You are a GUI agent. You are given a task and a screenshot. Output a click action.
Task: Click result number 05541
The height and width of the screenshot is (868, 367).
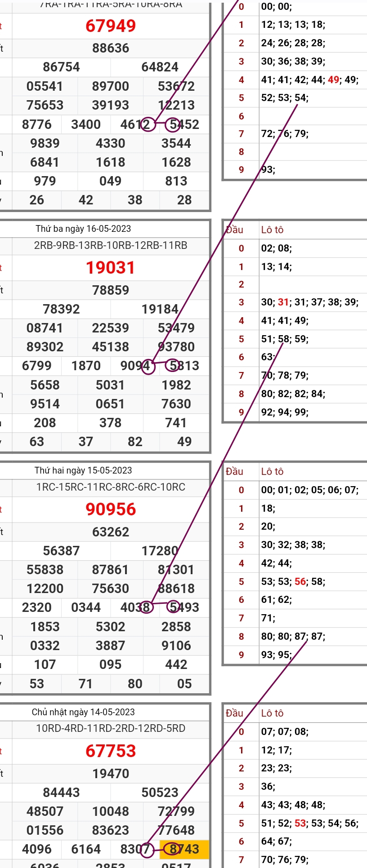point(45,86)
